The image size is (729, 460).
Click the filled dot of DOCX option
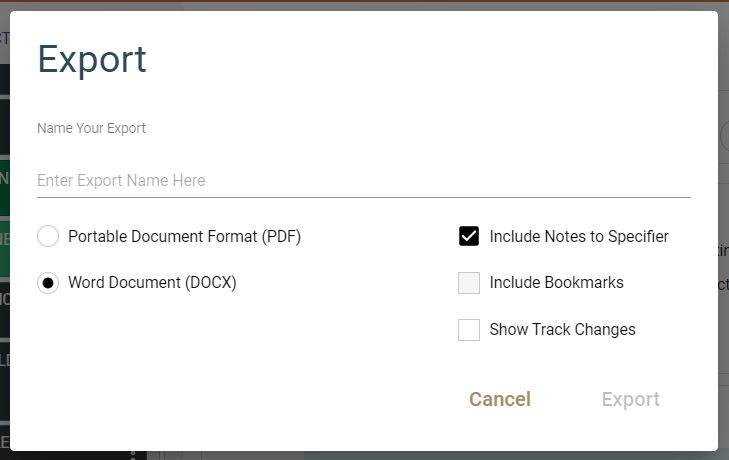pyautogui.click(x=48, y=283)
